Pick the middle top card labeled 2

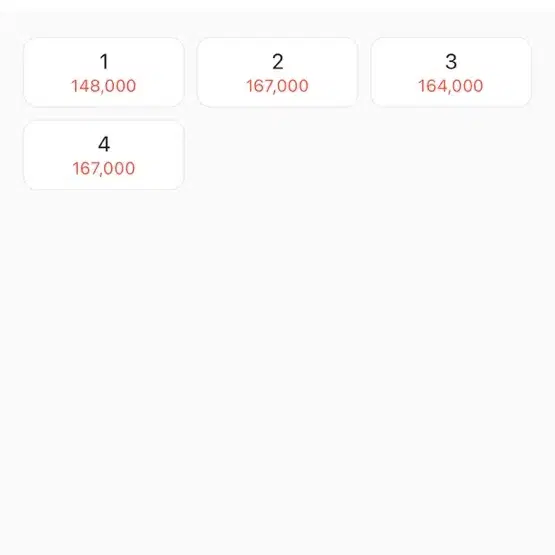[277, 72]
